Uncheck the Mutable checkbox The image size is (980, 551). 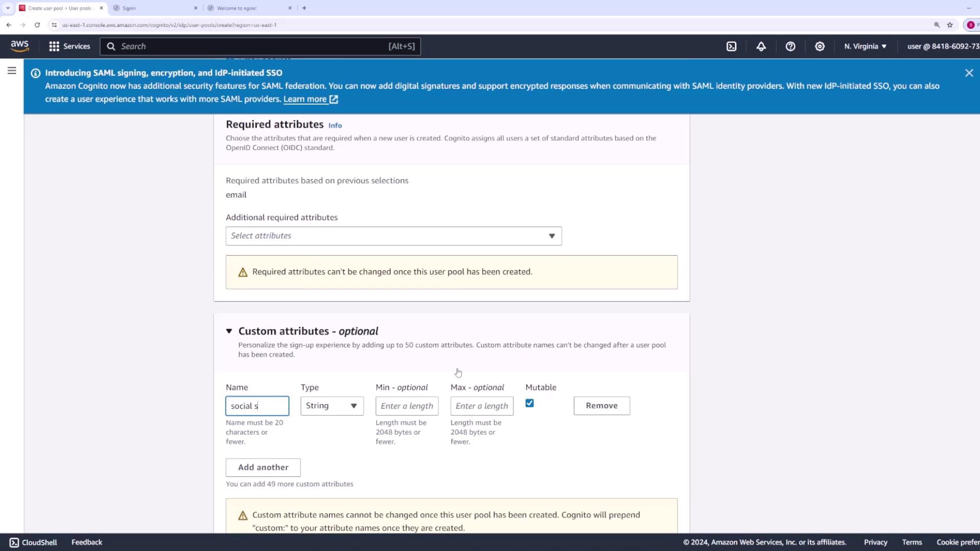point(529,403)
